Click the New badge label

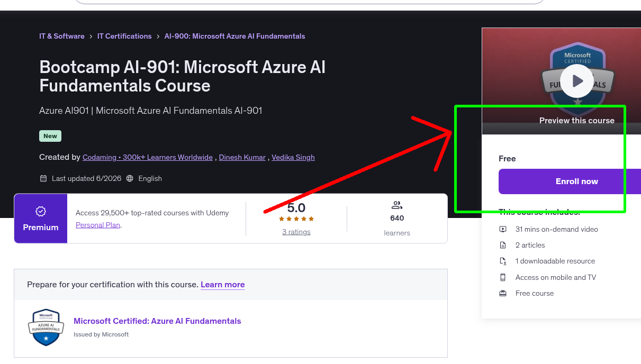[50, 136]
